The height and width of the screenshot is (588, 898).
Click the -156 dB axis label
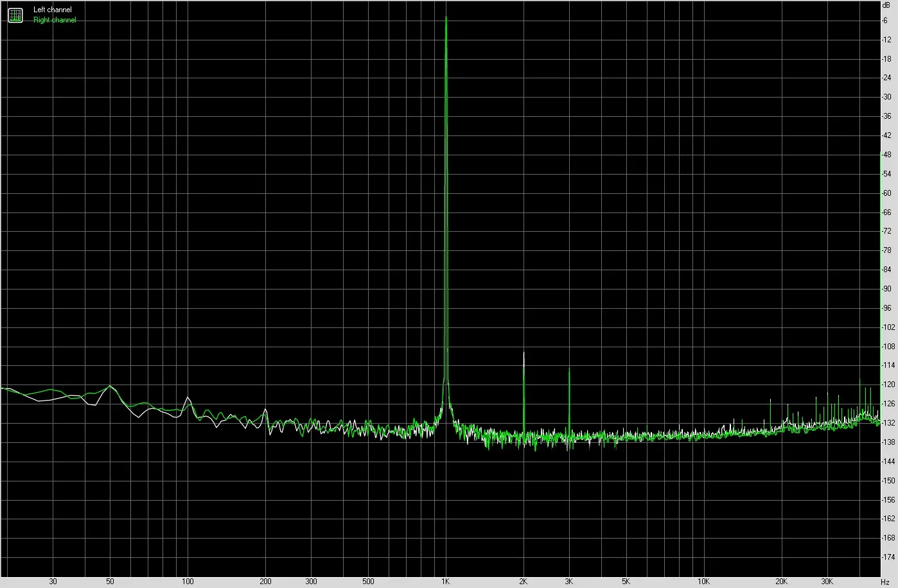click(x=888, y=499)
